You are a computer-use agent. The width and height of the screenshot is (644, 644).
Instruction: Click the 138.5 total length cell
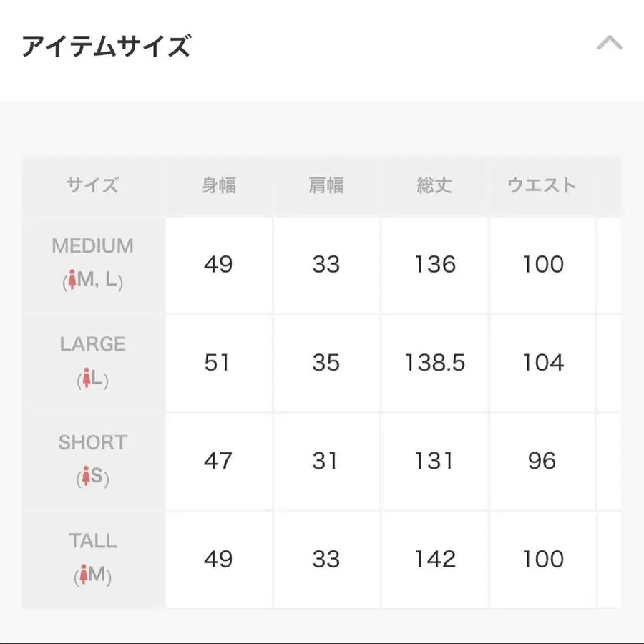tap(434, 363)
